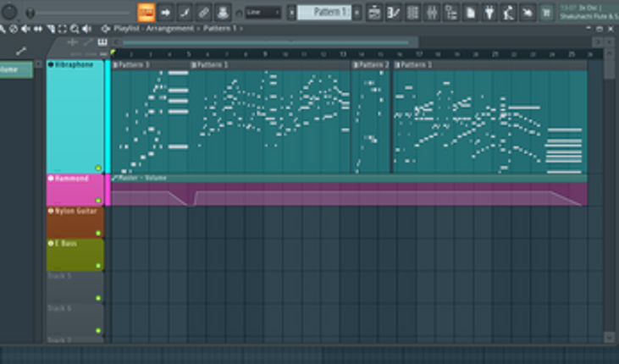Toggle mute LED on E Bass track
The image size is (619, 364).
coord(98,266)
